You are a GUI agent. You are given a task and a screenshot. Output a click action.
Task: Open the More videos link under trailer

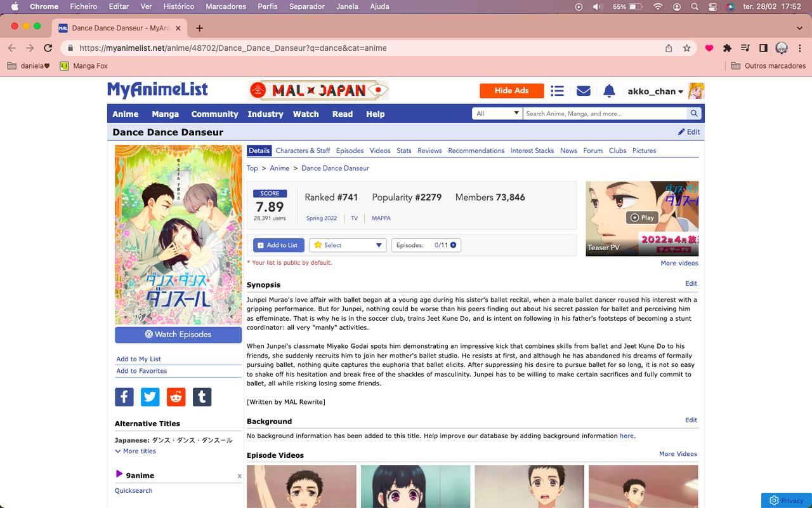click(x=679, y=263)
